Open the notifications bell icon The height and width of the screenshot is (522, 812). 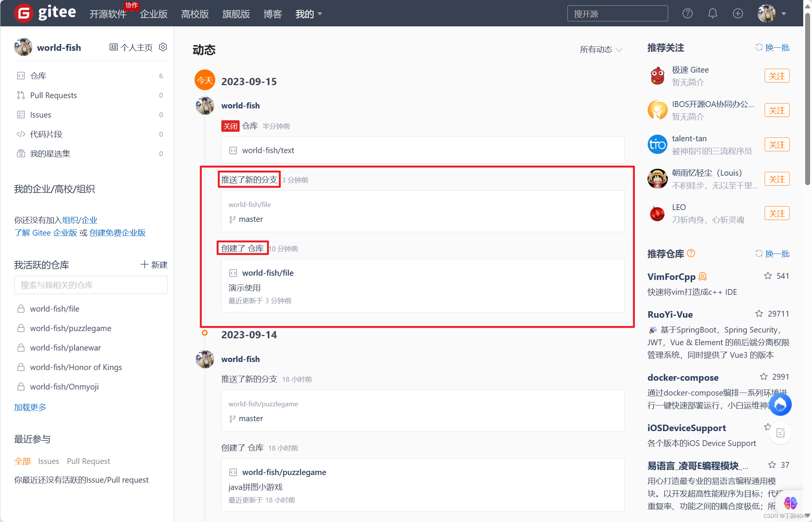tap(713, 13)
